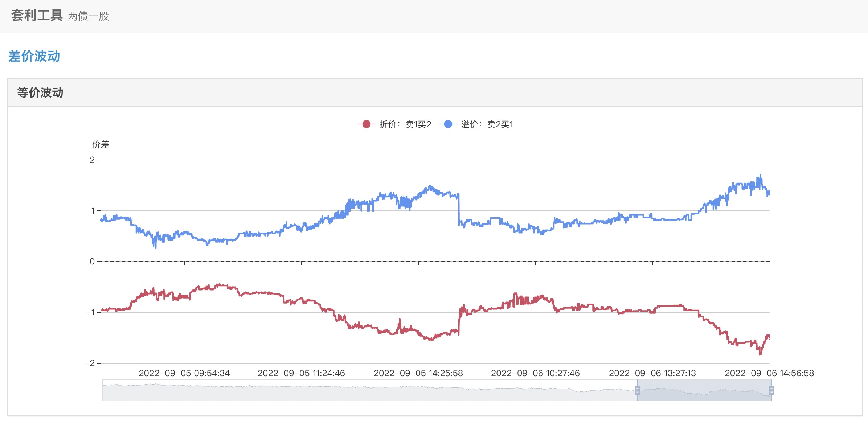Click x-axis label 2022-09-05 14:25:58
This screenshot has width=868, height=423.
[418, 373]
